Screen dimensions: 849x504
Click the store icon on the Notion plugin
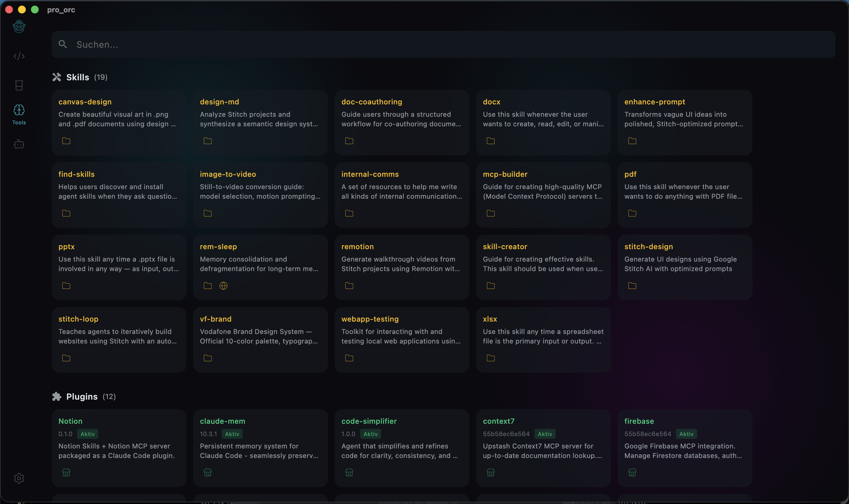click(66, 472)
